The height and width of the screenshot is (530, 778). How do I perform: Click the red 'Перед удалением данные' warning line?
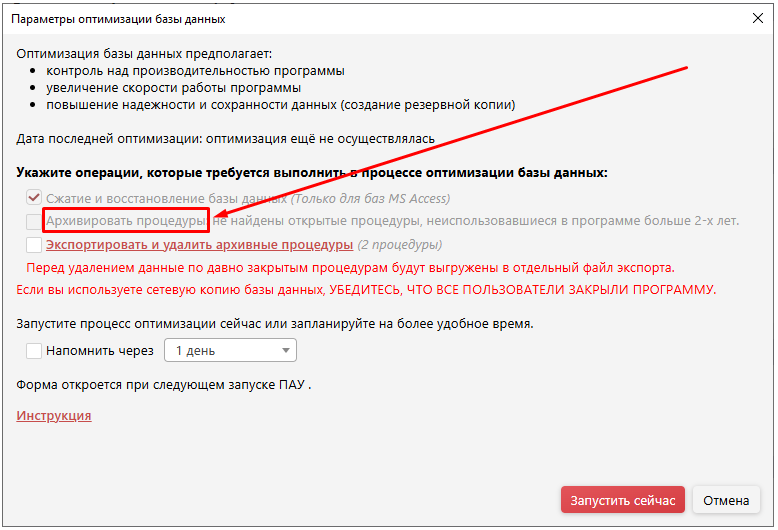click(x=350, y=268)
